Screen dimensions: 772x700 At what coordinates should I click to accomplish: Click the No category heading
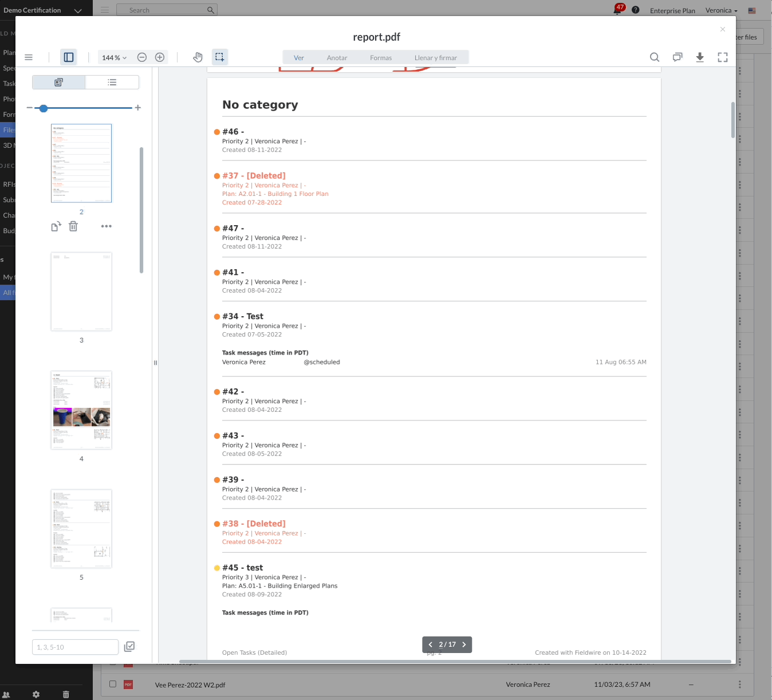pos(260,105)
